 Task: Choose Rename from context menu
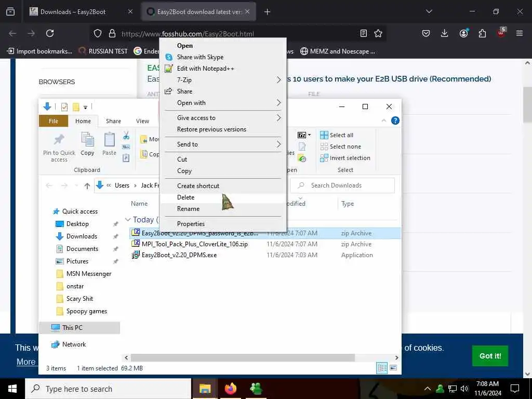223,209
